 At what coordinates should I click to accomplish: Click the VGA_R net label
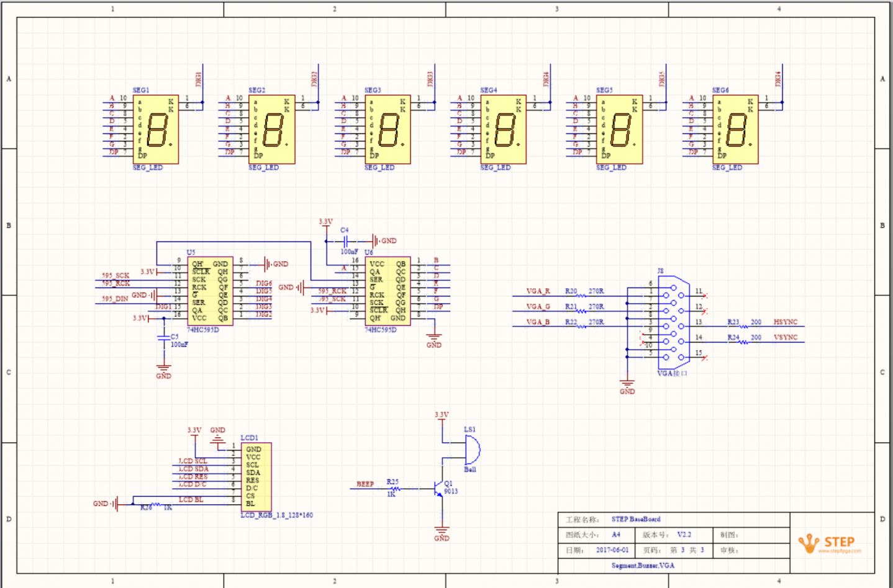click(538, 291)
